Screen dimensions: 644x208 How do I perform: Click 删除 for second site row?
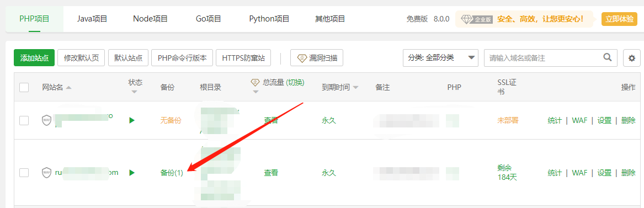pos(629,173)
